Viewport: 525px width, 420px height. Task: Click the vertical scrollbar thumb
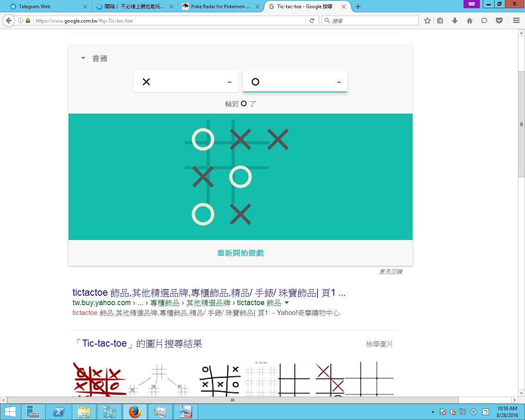(521, 124)
